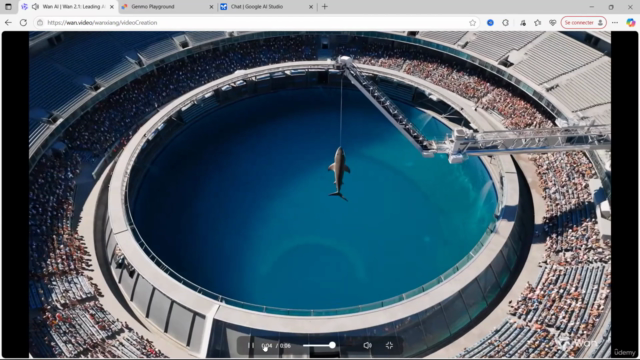Click the 0:04 / 0:06 time readout
The height and width of the screenshot is (360, 640).
(x=276, y=346)
